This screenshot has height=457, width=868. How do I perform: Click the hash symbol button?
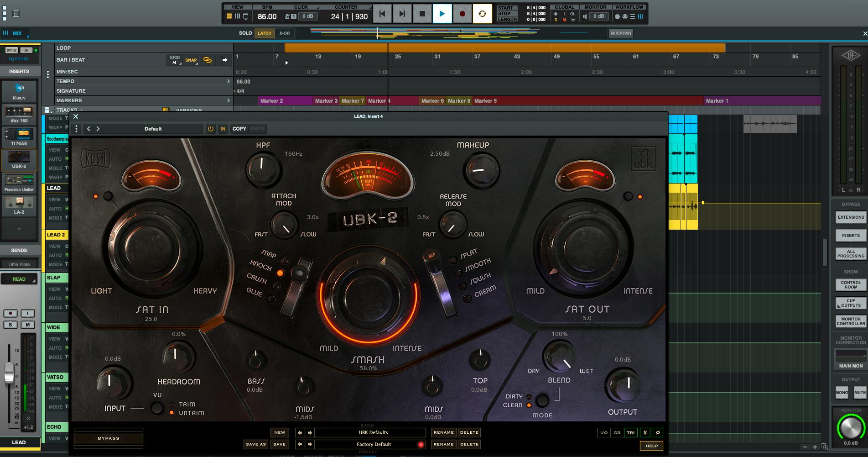click(645, 432)
